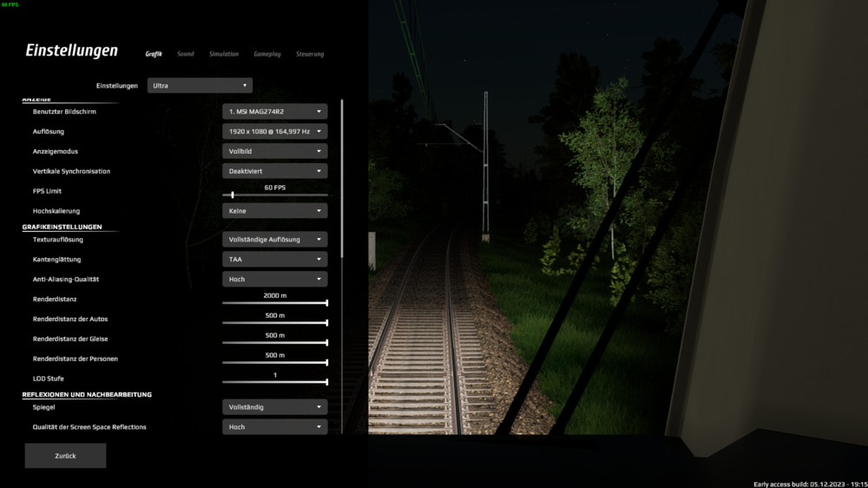Image resolution: width=868 pixels, height=488 pixels.
Task: Expand the Benutzter Bildschirm dropdown
Action: click(274, 111)
